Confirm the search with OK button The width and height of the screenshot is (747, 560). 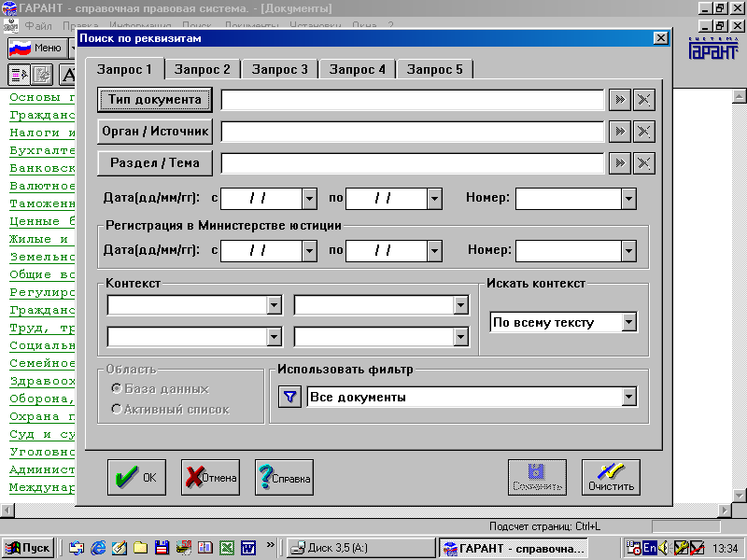click(x=136, y=477)
